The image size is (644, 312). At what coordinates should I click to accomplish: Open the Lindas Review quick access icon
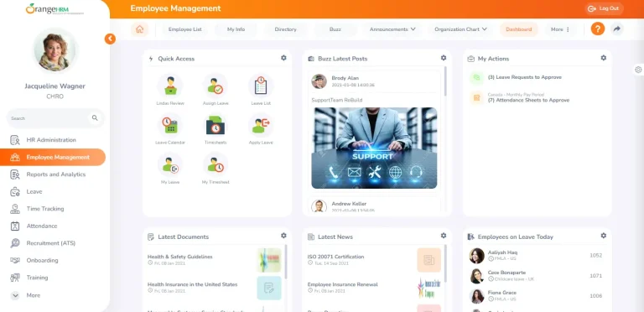170,86
